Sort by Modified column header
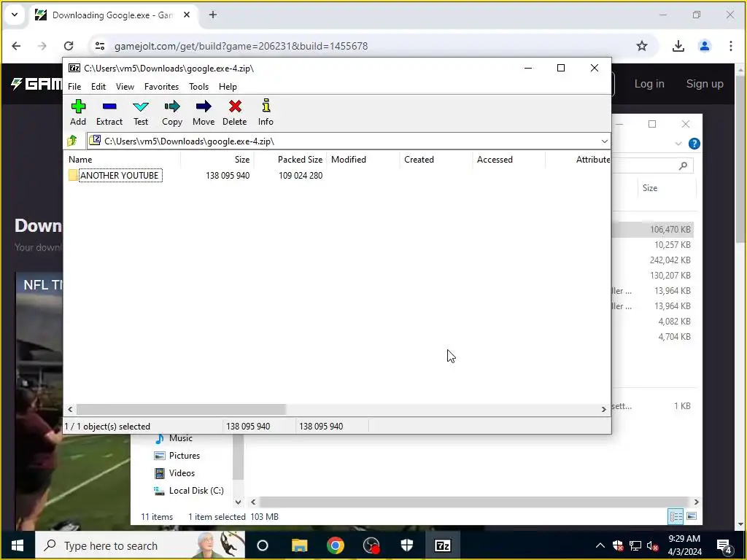 pyautogui.click(x=348, y=160)
